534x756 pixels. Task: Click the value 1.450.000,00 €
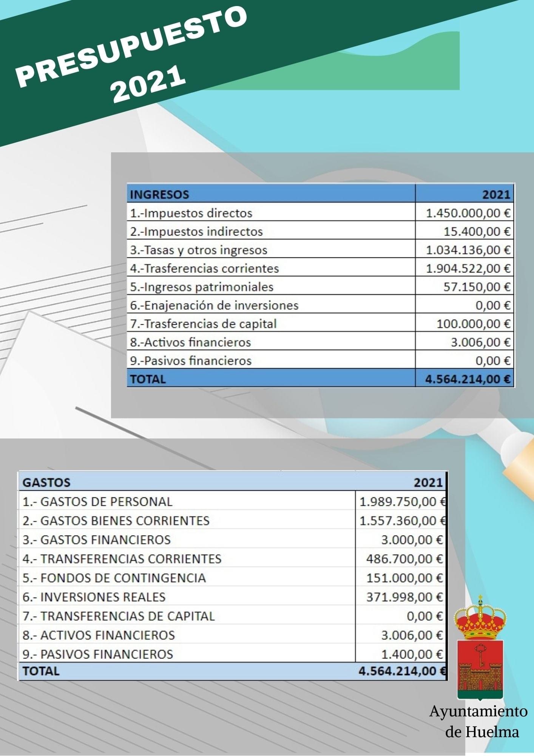point(468,213)
